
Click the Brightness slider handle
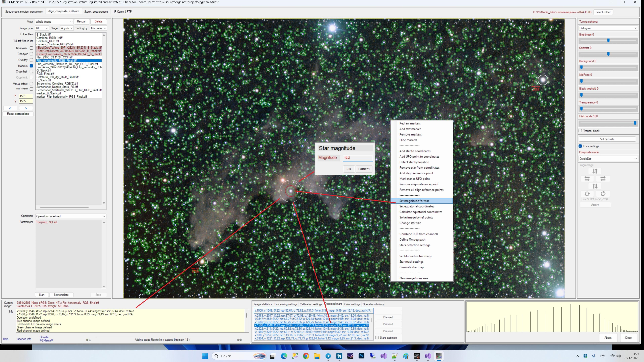coord(608,40)
